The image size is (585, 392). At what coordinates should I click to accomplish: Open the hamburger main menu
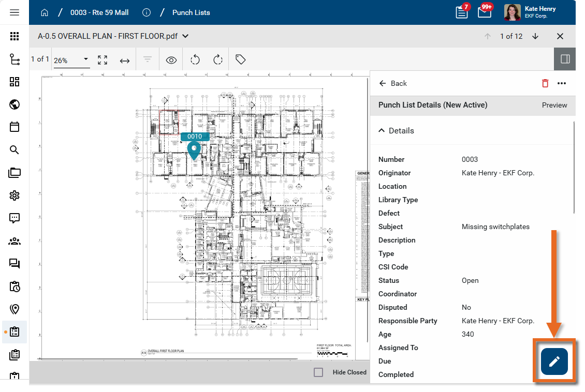click(x=14, y=12)
